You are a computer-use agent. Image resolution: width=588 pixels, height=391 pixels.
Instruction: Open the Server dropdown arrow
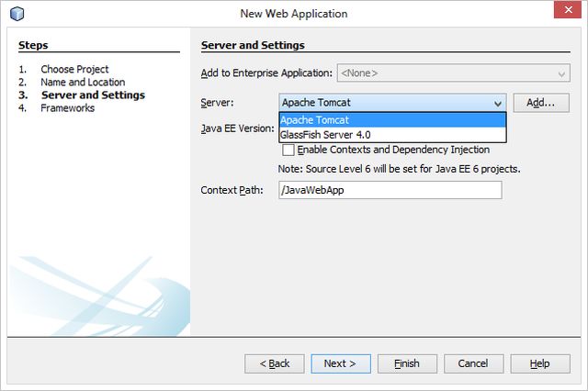pos(498,104)
